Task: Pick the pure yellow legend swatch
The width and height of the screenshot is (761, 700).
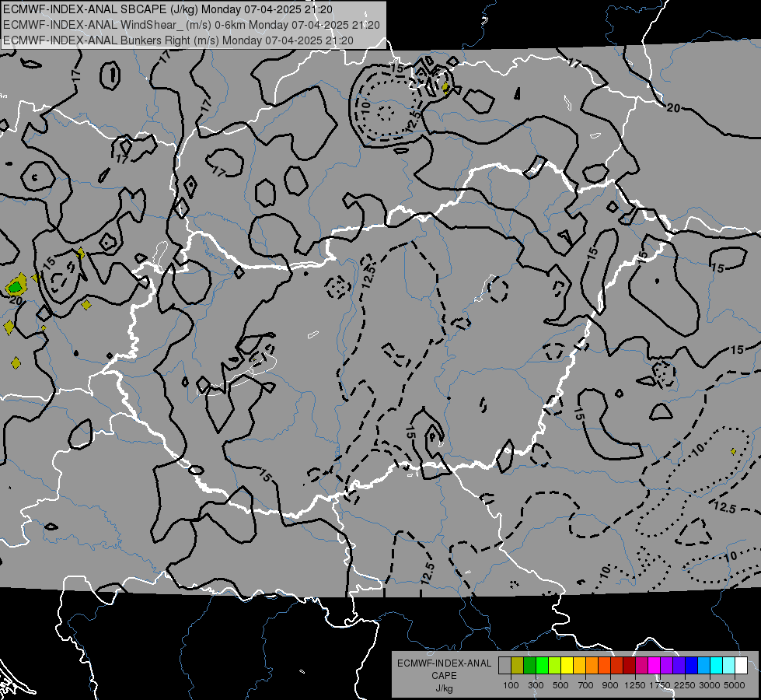Action: coord(567,666)
